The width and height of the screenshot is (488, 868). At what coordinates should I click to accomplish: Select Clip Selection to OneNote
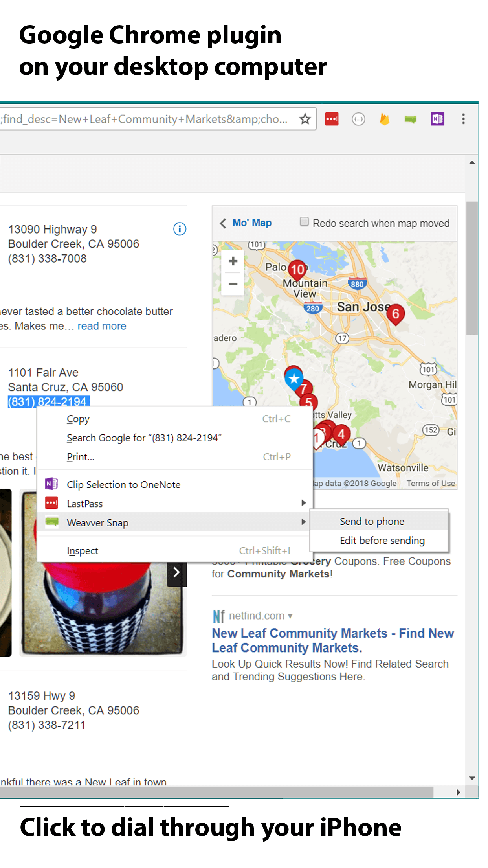(174, 484)
